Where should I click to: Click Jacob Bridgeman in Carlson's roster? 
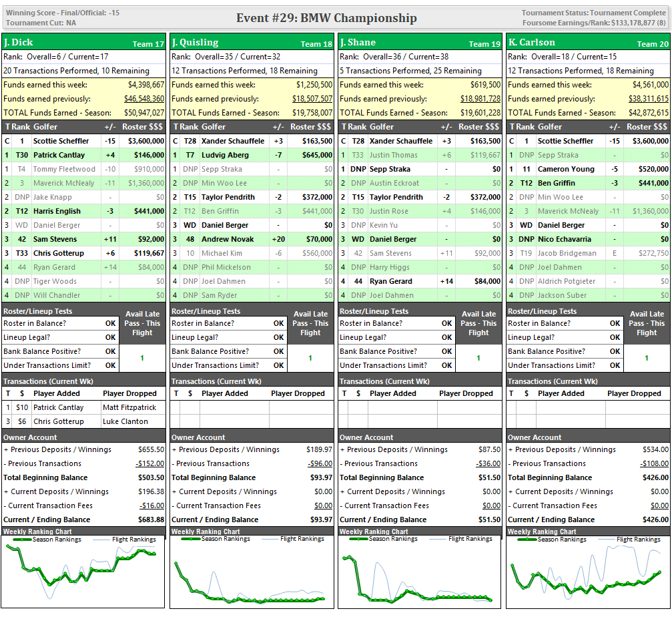pyautogui.click(x=567, y=253)
